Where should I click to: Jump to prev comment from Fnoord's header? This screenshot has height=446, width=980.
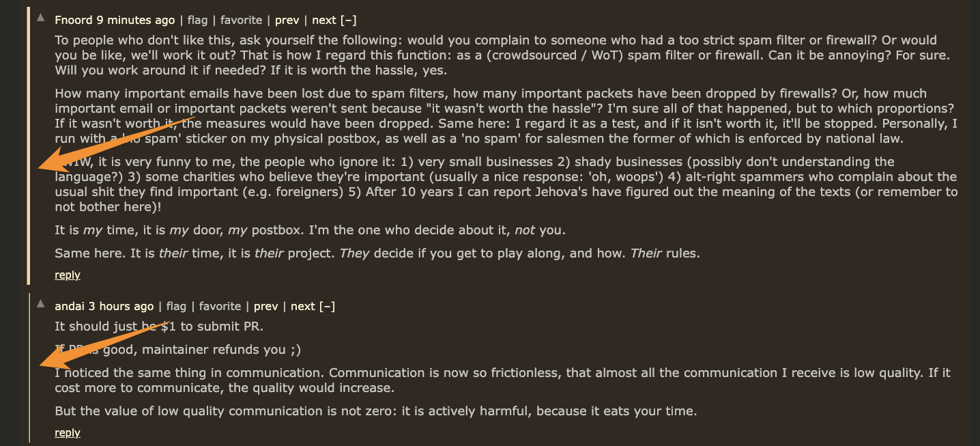(x=287, y=20)
